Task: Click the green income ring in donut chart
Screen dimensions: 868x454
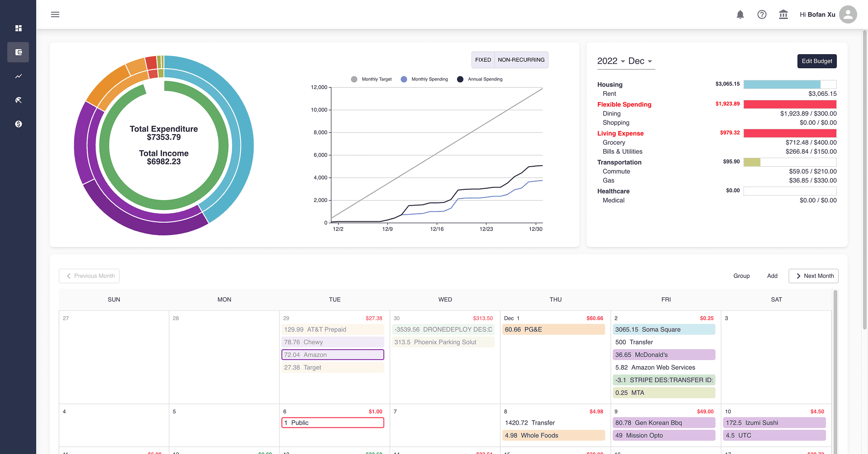Action: (x=164, y=205)
